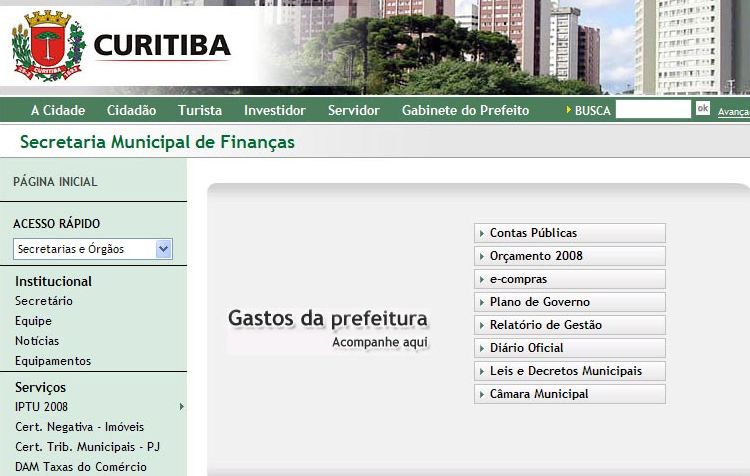The image size is (750, 476).
Task: Open Plano de Governo
Action: click(570, 302)
